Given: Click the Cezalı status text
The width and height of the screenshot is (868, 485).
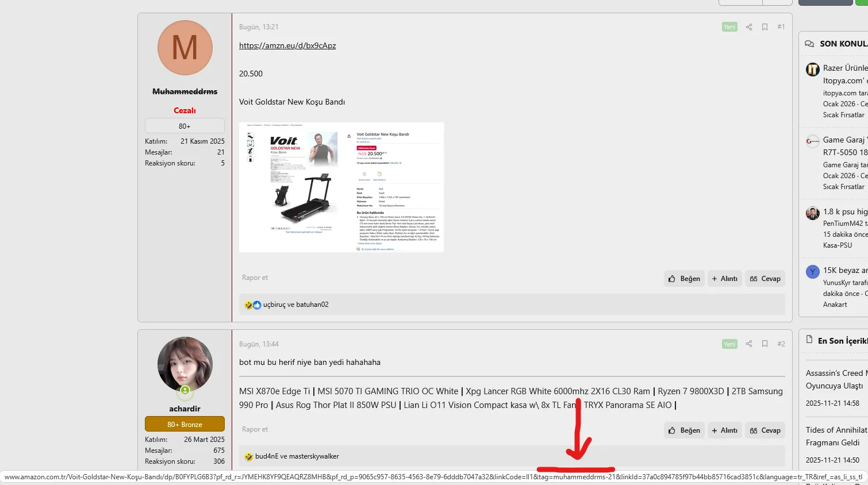Looking at the screenshot, I should click(185, 110).
